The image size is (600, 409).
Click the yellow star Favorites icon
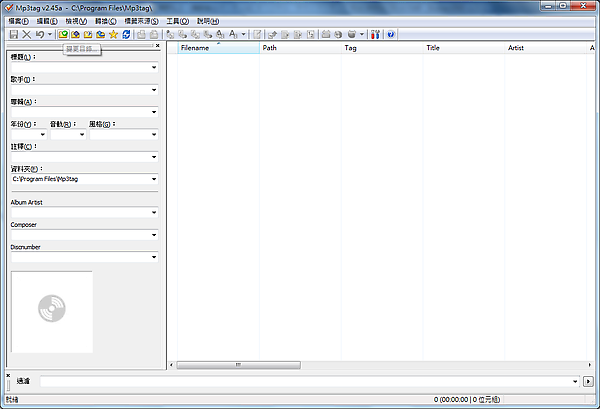[x=113, y=34]
